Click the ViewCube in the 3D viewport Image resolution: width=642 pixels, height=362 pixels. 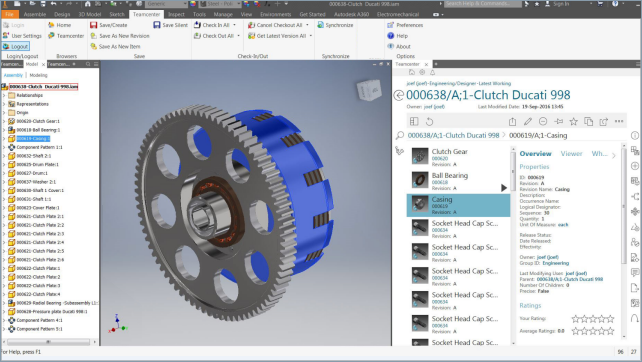click(369, 90)
